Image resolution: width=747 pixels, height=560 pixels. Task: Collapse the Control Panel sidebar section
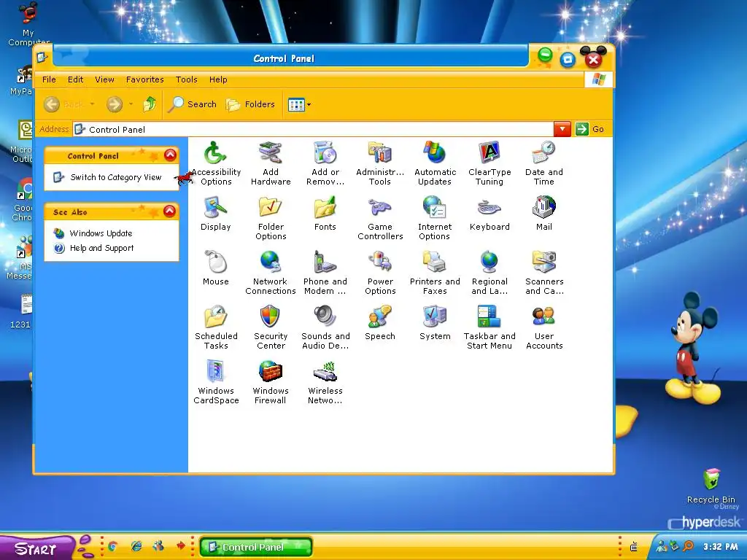(170, 155)
